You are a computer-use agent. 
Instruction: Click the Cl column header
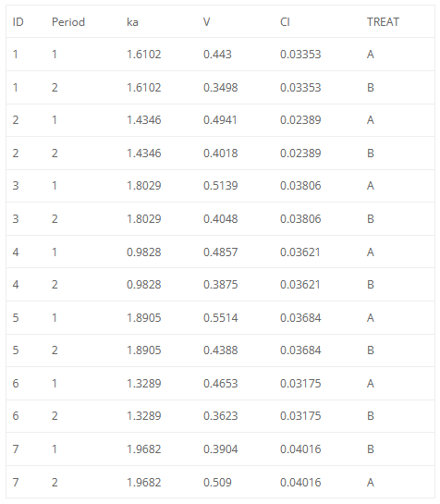point(285,22)
